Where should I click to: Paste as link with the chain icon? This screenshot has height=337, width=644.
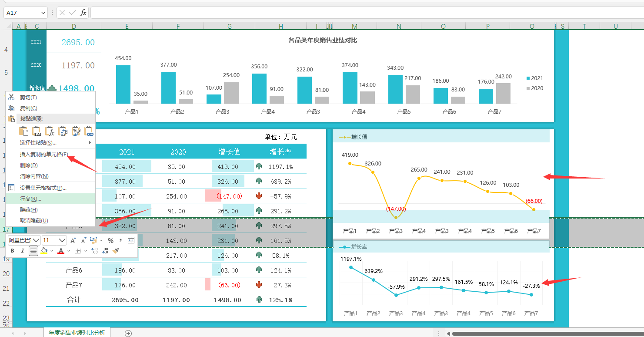point(89,131)
